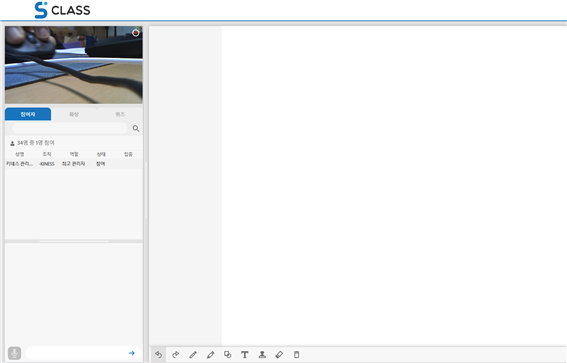The height and width of the screenshot is (363, 567).
Task: Select the KINESS participant row
Action: 74,164
